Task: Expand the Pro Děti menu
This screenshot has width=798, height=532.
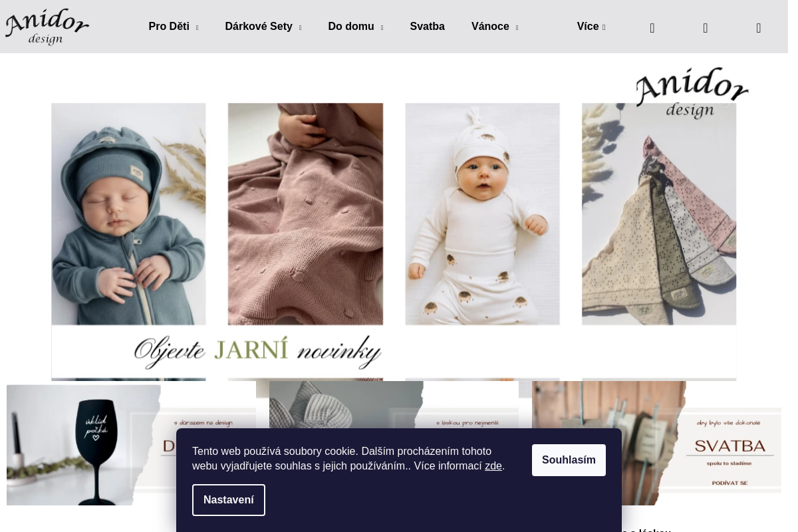Action: point(173,27)
